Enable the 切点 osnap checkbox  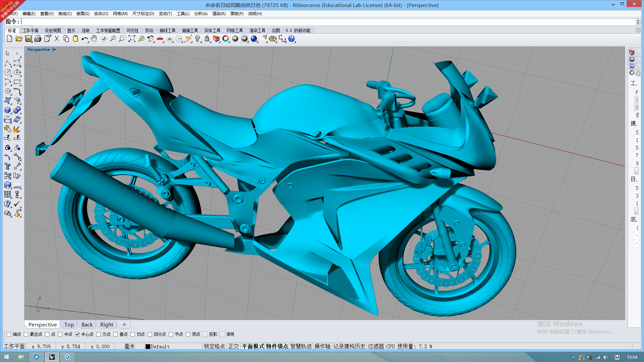133,334
